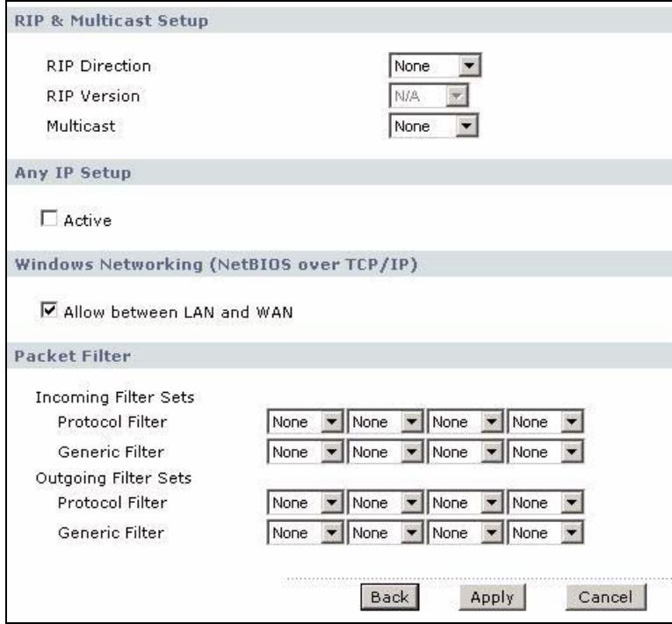Open third Outgoing Protocol Filter dropdown
Screen dimensions: 672x624
point(465,503)
